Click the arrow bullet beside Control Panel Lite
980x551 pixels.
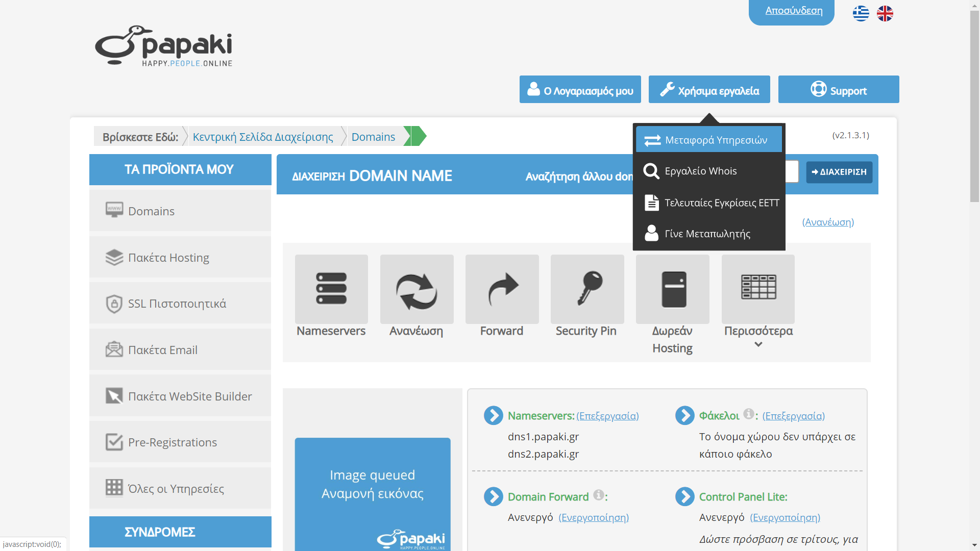tap(685, 496)
